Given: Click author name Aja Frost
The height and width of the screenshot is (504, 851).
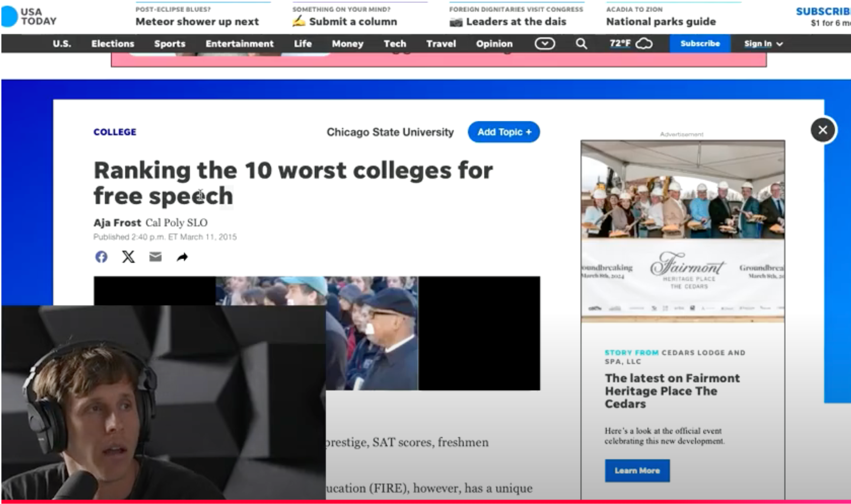Looking at the screenshot, I should [x=117, y=223].
